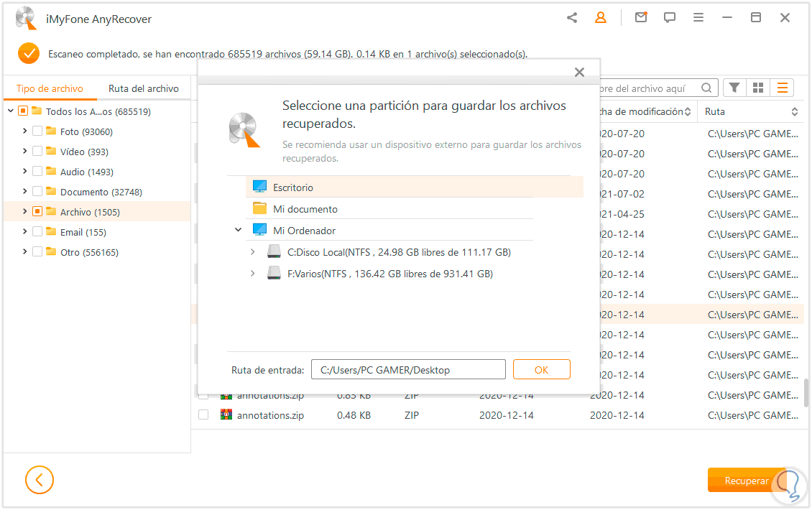Click the Vídeo folder icon
This screenshot has width=812, height=510.
[51, 151]
